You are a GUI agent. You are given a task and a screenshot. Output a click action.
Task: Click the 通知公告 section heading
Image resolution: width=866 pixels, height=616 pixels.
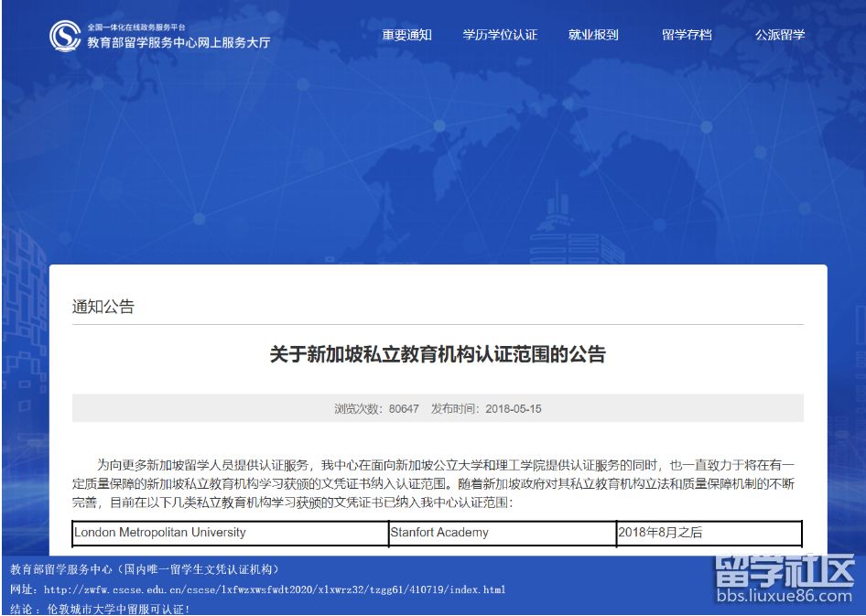click(103, 307)
